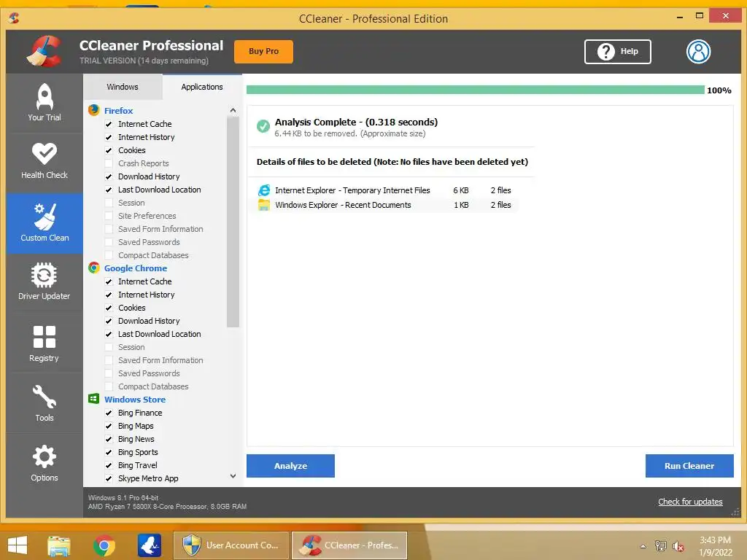
Task: Enable Firefox Crash Reports checkbox
Action: (109, 163)
